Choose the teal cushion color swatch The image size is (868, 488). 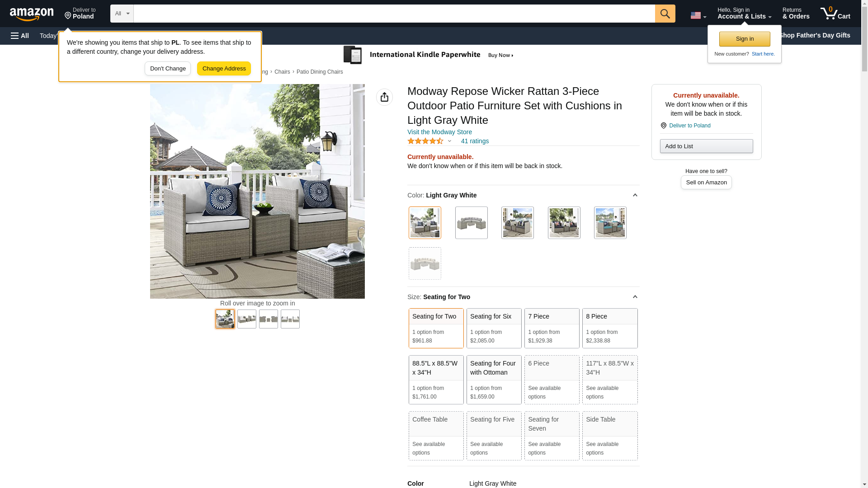pos(610,223)
